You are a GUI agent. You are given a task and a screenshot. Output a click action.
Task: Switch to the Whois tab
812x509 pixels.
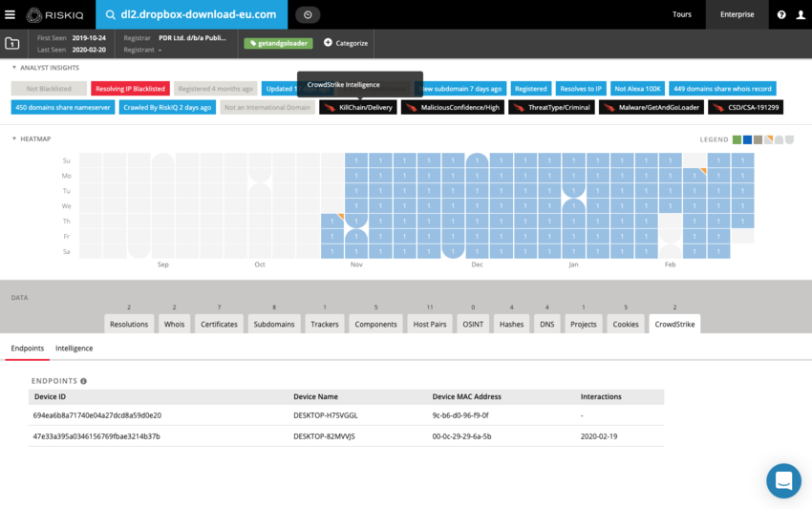pyautogui.click(x=174, y=324)
